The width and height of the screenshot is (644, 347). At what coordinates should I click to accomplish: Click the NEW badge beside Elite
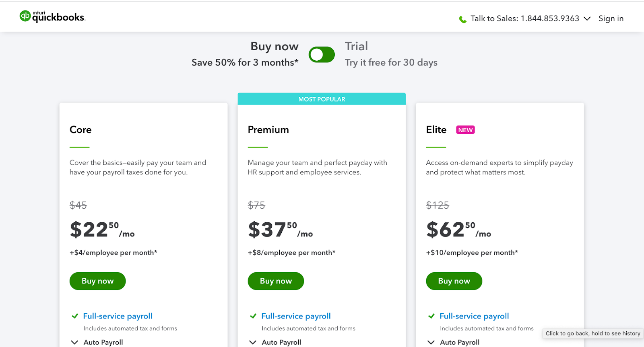click(465, 130)
